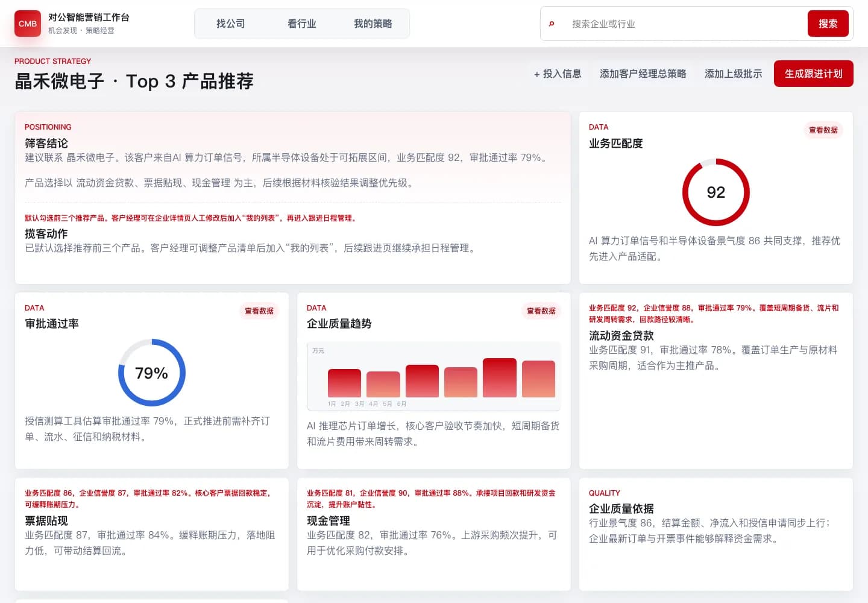Click the 万元 chart unit label

(x=318, y=350)
